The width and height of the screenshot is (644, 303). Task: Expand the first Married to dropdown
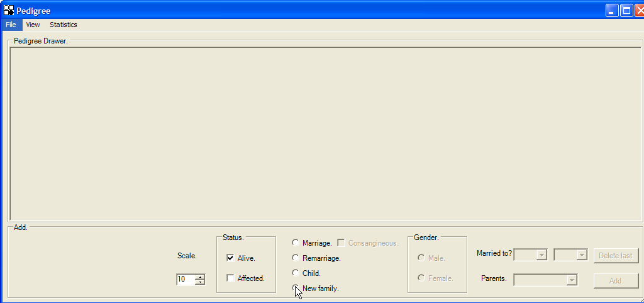click(542, 255)
